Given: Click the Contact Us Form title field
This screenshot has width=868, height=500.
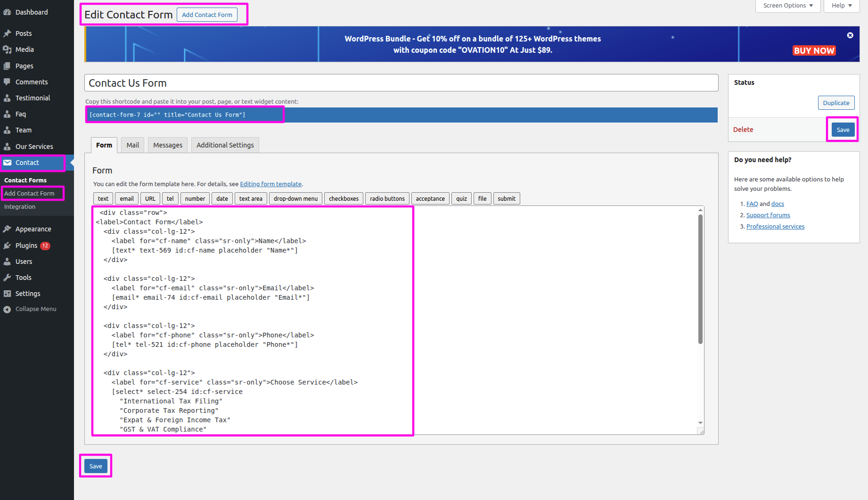Looking at the screenshot, I should click(401, 83).
